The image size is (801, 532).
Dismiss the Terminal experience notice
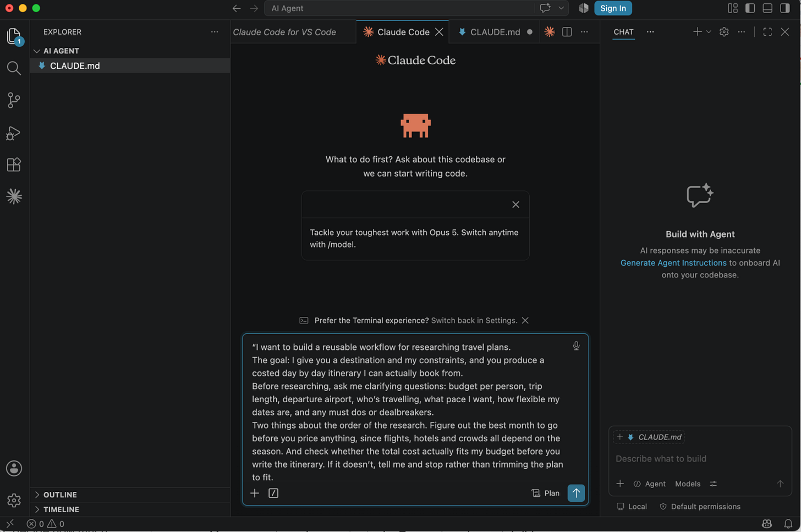(x=525, y=321)
